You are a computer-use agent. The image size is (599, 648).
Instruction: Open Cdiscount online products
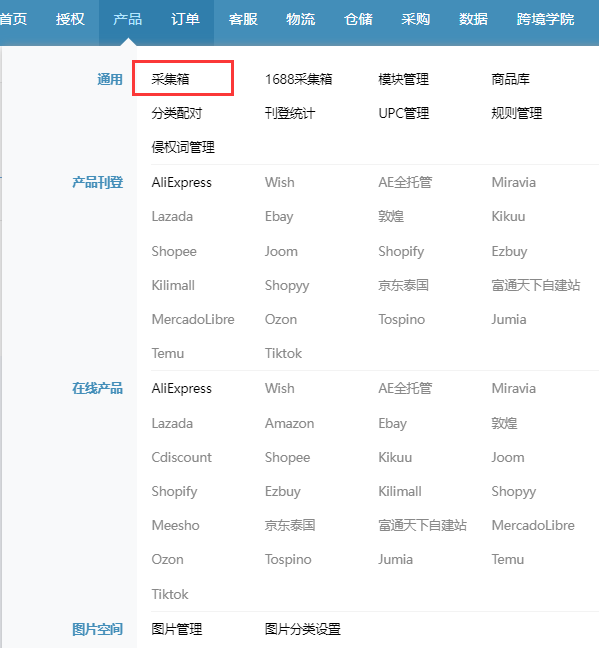[x=181, y=457]
